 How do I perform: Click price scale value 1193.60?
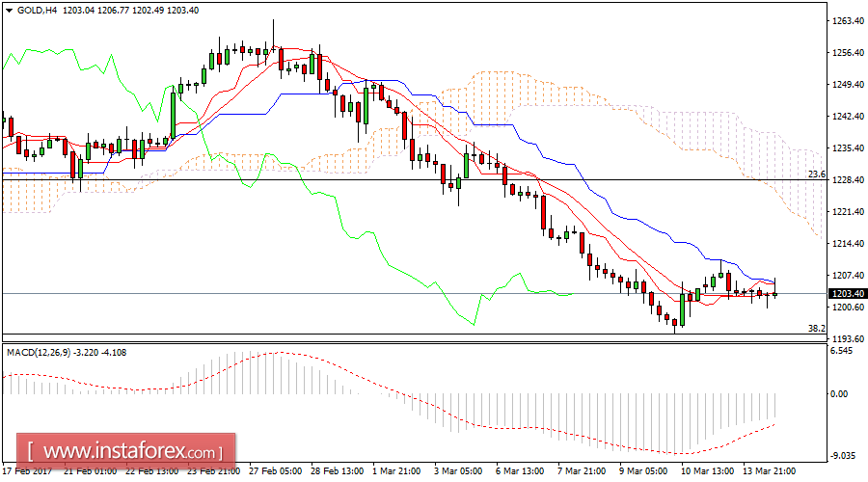coord(849,338)
